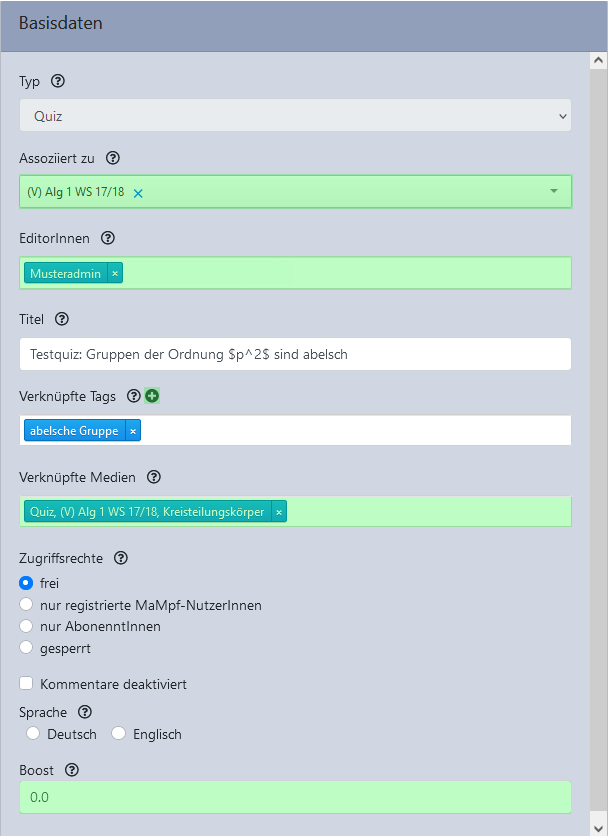Select 'nur registrierte MaMpf-NutzerInnen' access option
Screen dimensions: 608x836
click(x=27, y=605)
